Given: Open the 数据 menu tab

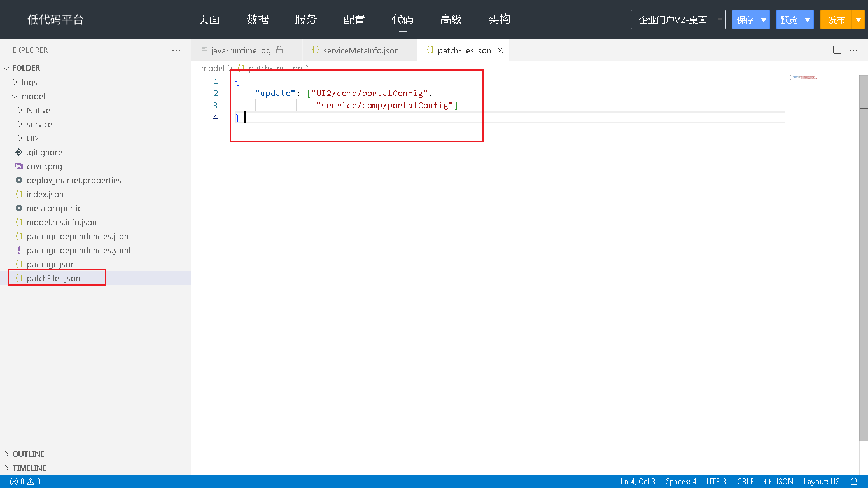Looking at the screenshot, I should pyautogui.click(x=257, y=19).
